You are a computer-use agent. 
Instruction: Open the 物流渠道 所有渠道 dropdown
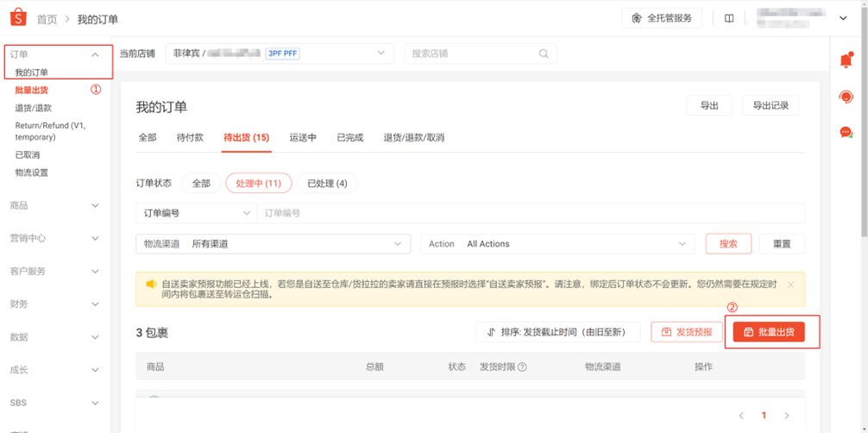coord(274,244)
